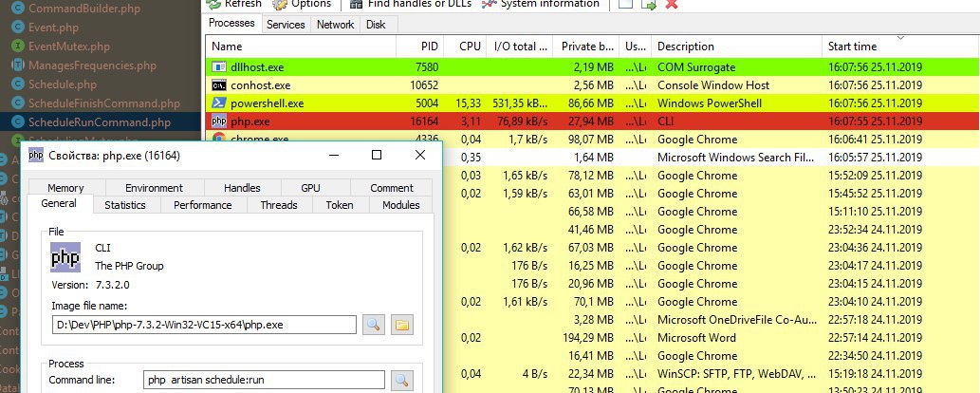This screenshot has width=980, height=393.
Task: Open the Threads tab in properties dialog
Action: tap(279, 205)
